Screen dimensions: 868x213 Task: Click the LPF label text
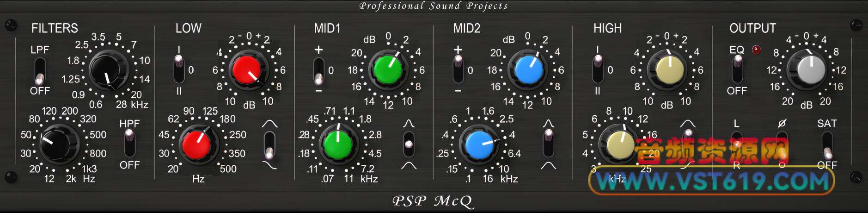pyautogui.click(x=40, y=50)
